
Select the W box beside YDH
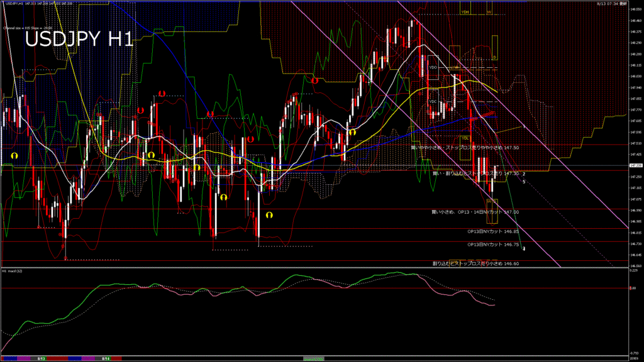pos(489,12)
